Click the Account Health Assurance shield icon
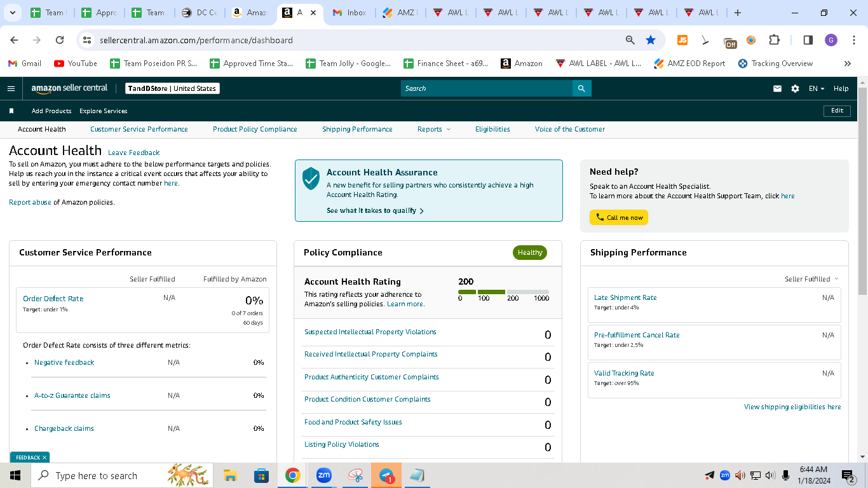Screen dimensions: 868x488 (x=311, y=179)
